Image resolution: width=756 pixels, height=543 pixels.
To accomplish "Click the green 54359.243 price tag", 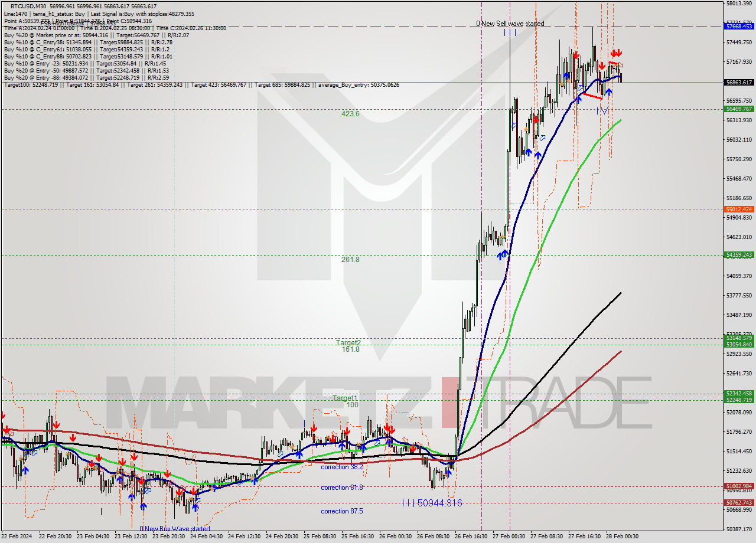I will (739, 254).
